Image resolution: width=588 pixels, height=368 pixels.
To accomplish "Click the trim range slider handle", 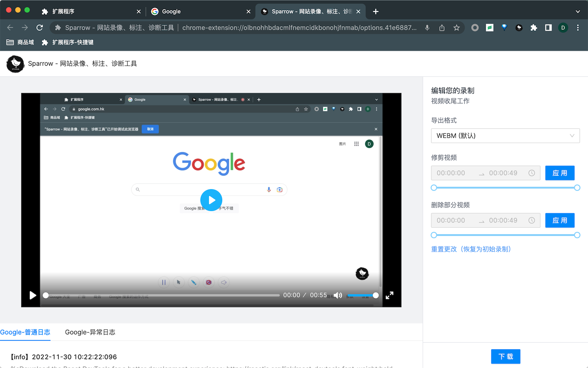I will point(433,187).
